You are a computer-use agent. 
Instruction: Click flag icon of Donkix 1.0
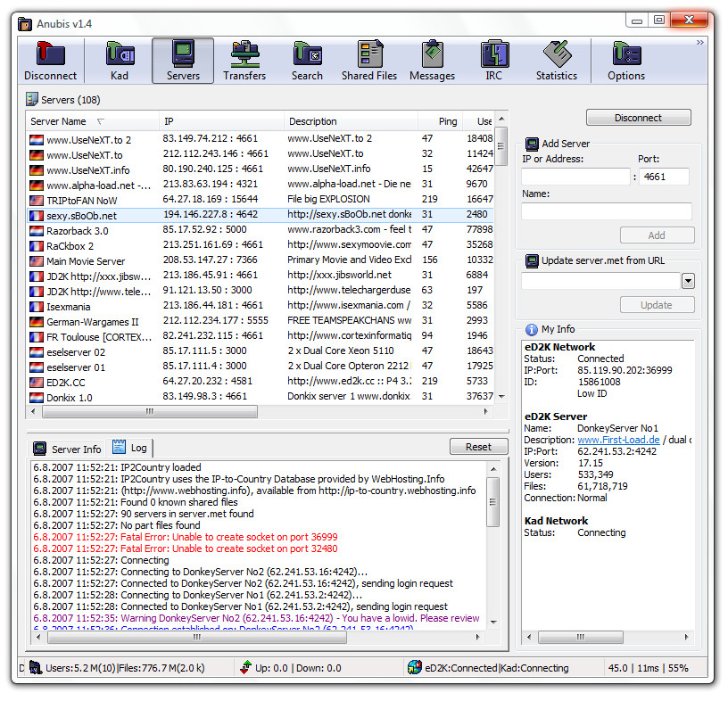point(37,398)
